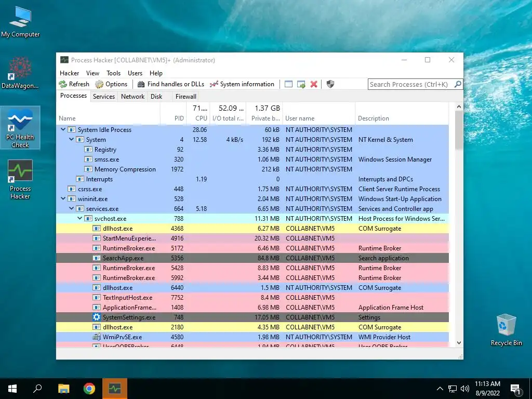The image size is (532, 399).
Task: Open the Hacker menu
Action: pos(69,73)
